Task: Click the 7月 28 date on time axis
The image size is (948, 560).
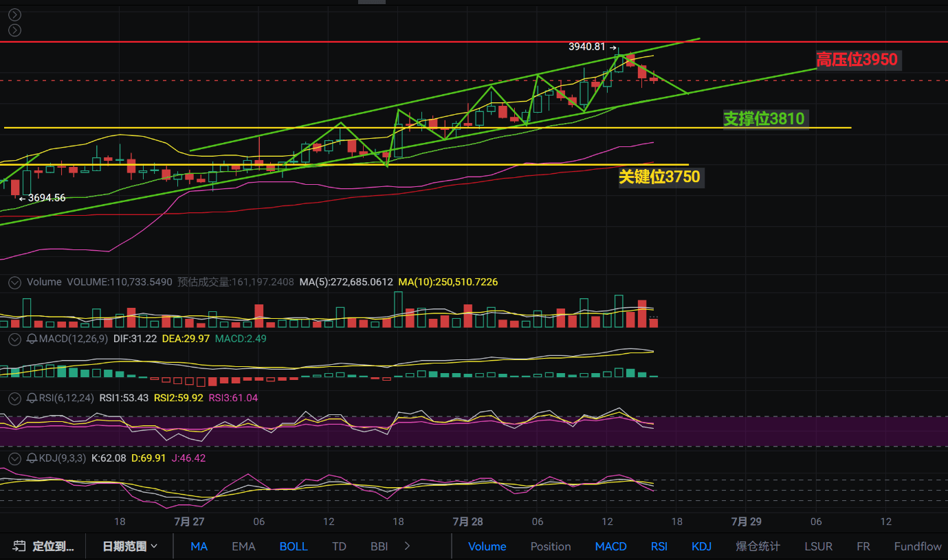Action: pyautogui.click(x=467, y=522)
